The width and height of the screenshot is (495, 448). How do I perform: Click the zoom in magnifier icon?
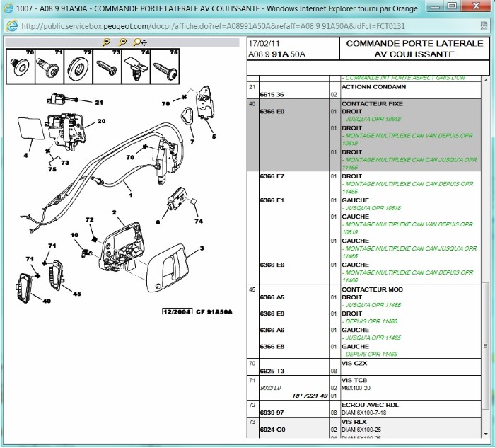pos(107,42)
